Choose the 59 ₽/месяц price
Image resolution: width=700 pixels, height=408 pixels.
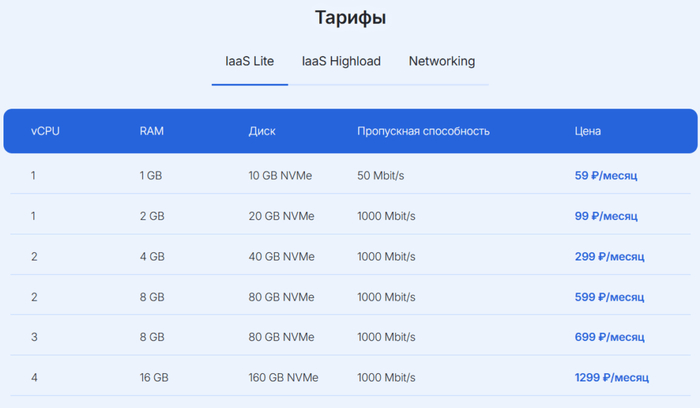[605, 176]
